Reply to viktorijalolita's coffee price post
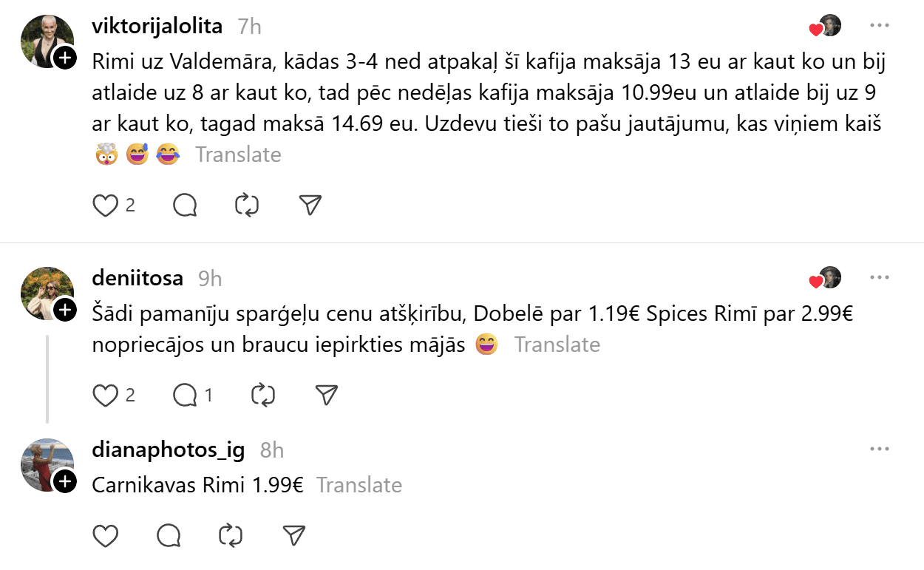Image resolution: width=924 pixels, height=570 pixels. (x=185, y=205)
